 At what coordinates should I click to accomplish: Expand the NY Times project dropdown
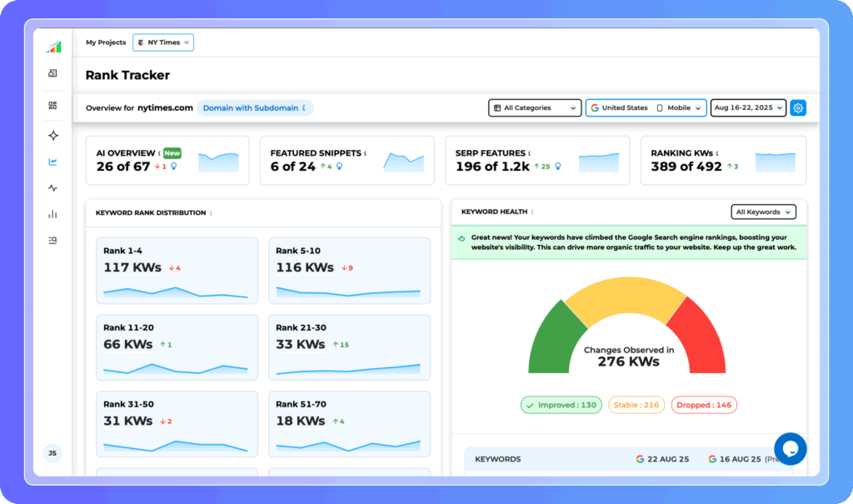[164, 42]
